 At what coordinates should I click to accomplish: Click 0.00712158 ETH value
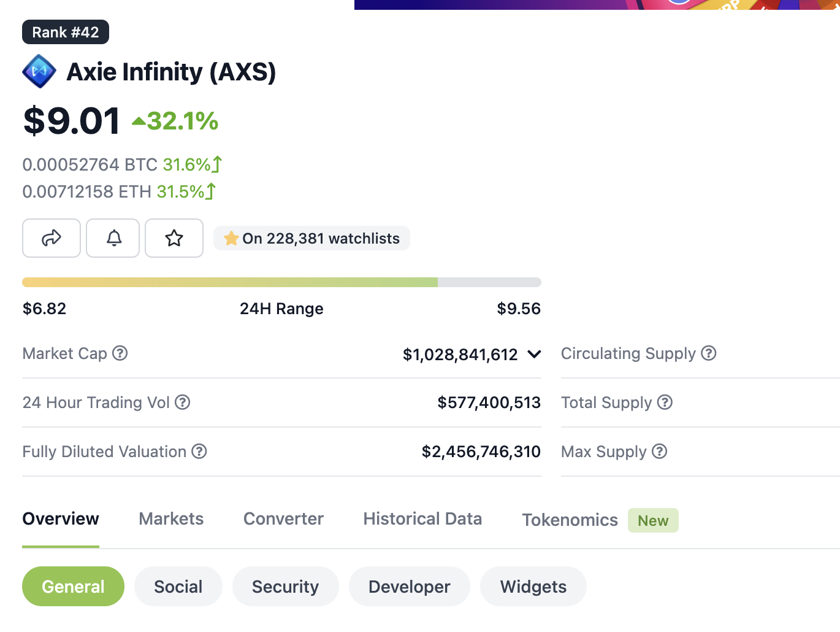87,191
